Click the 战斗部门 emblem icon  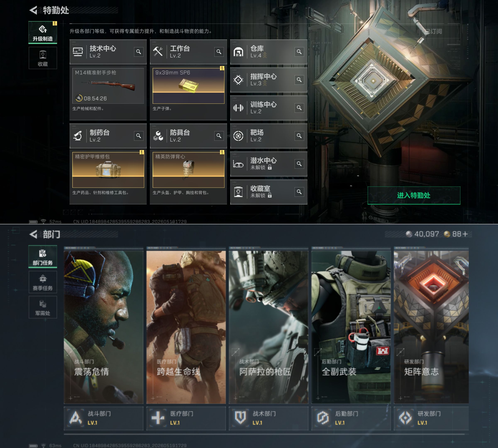76,418
